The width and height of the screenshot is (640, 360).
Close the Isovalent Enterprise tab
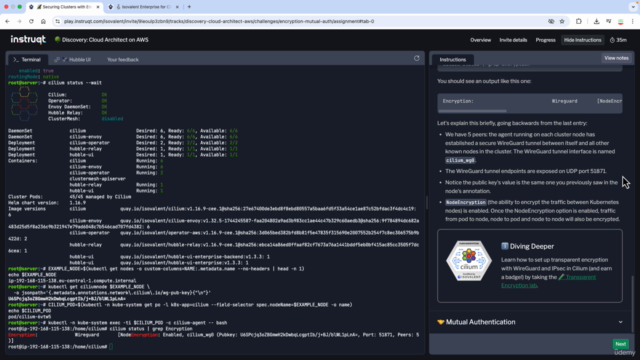point(177,7)
